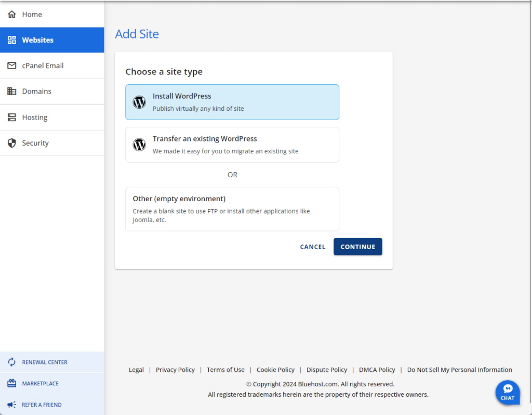Click the Marketplace basket icon
The image size is (532, 415).
pos(12,383)
